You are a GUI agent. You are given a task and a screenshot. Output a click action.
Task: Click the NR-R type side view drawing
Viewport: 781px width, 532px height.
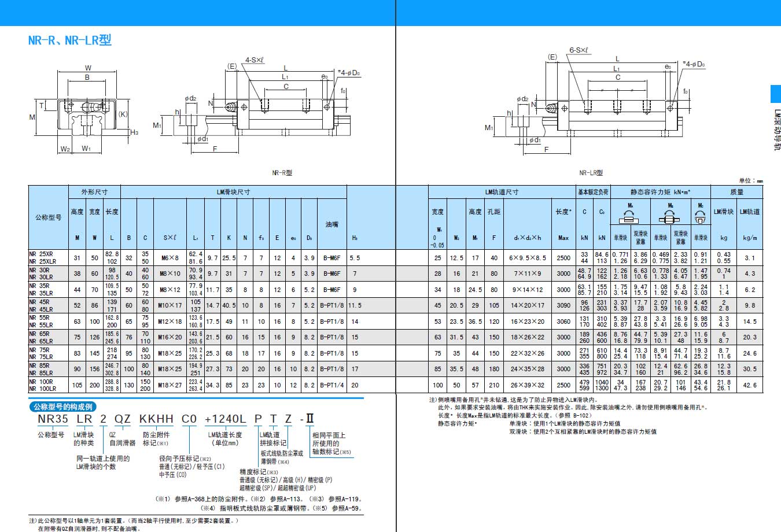click(x=259, y=106)
